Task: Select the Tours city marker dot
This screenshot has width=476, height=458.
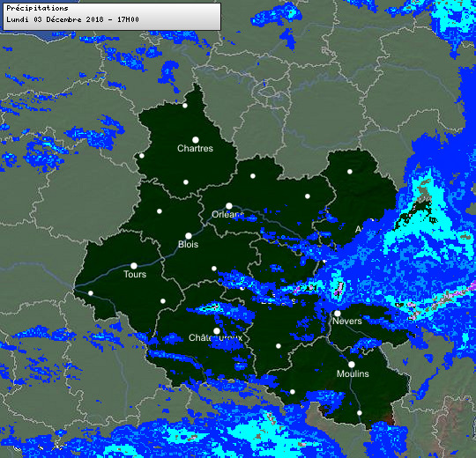Action: pos(134,266)
